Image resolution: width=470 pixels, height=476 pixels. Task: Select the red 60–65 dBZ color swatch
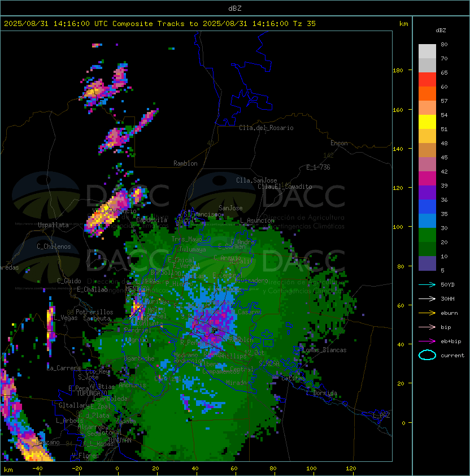(x=427, y=80)
